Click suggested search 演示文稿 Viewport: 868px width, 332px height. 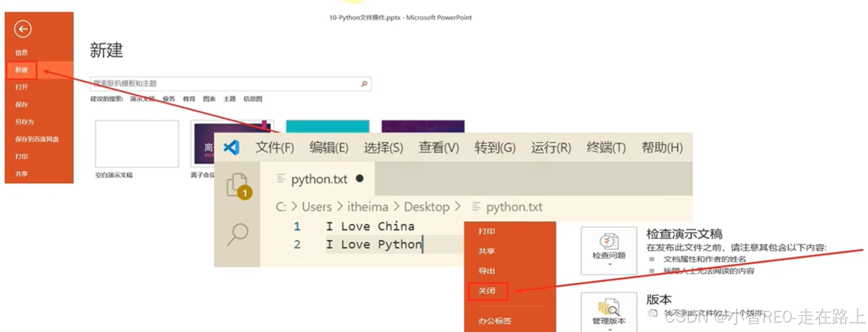pos(142,99)
